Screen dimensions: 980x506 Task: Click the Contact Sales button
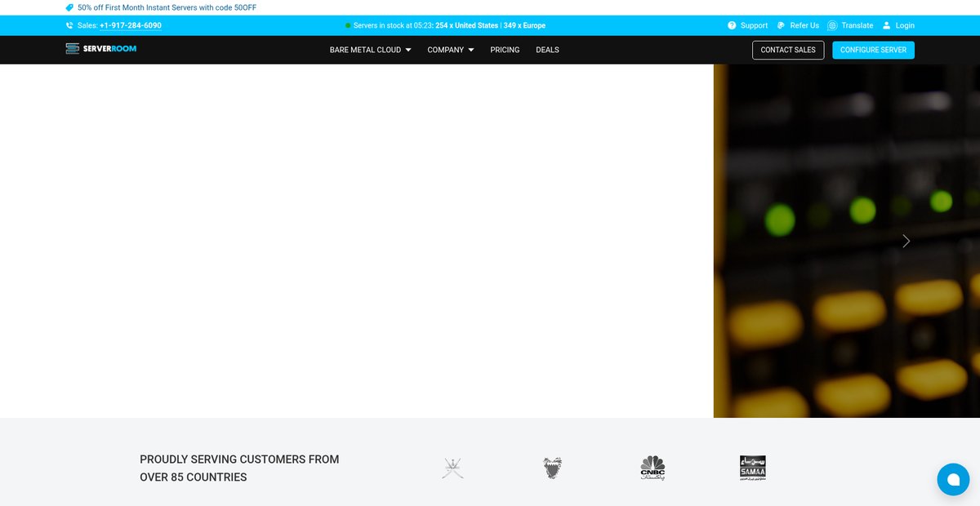click(788, 50)
